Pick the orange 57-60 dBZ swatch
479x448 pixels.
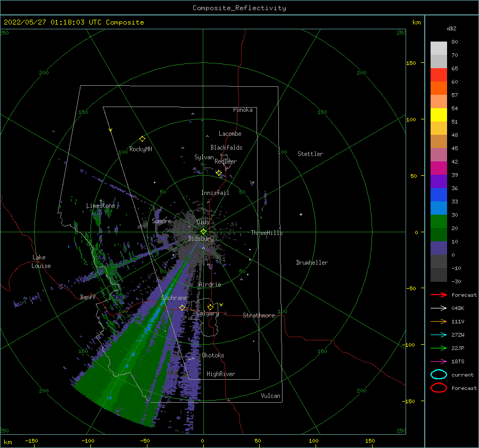pos(439,88)
